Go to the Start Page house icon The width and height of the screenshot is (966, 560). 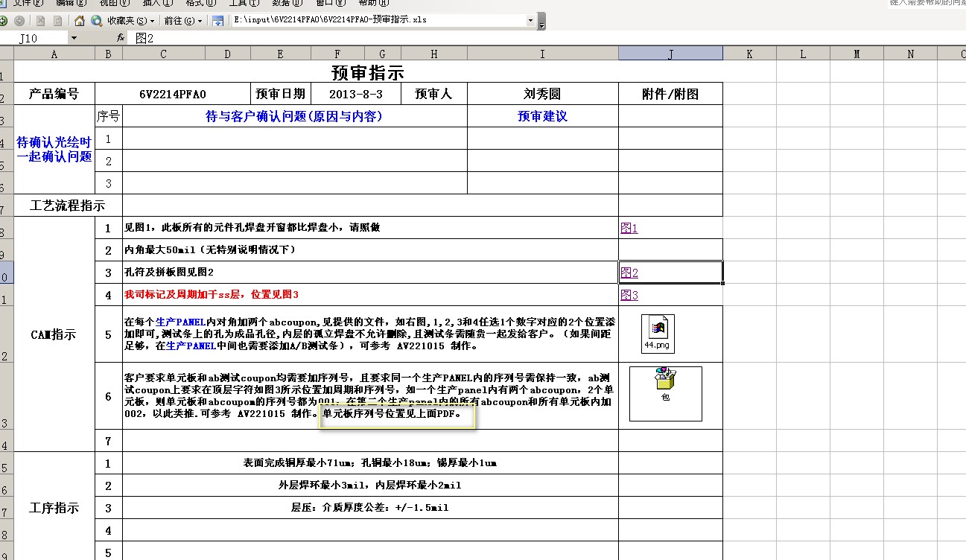click(80, 21)
